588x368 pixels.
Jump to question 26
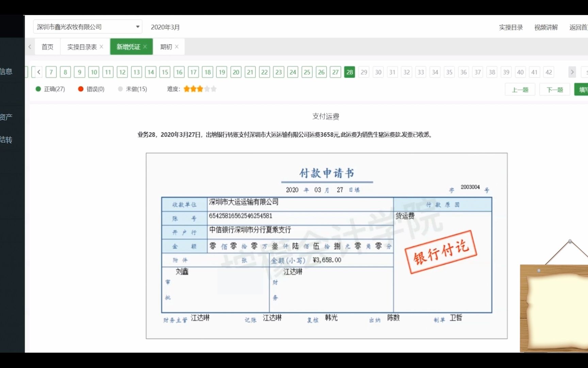[321, 72]
